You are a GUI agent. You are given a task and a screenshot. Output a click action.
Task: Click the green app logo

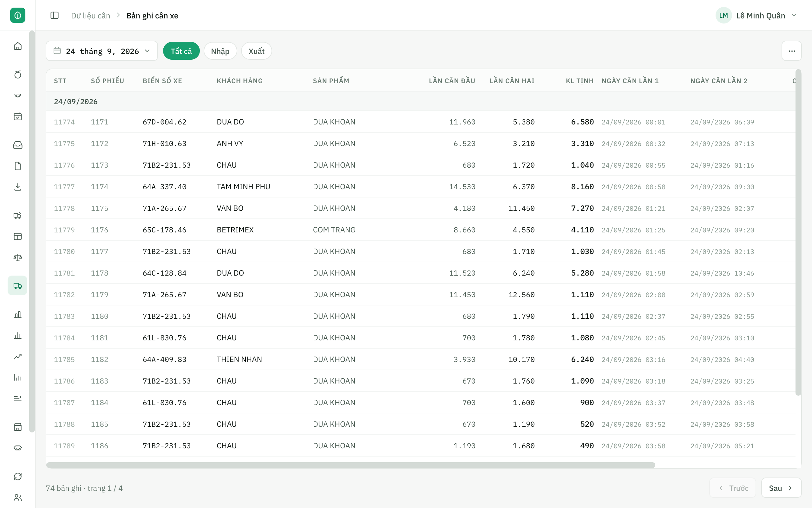click(18, 16)
